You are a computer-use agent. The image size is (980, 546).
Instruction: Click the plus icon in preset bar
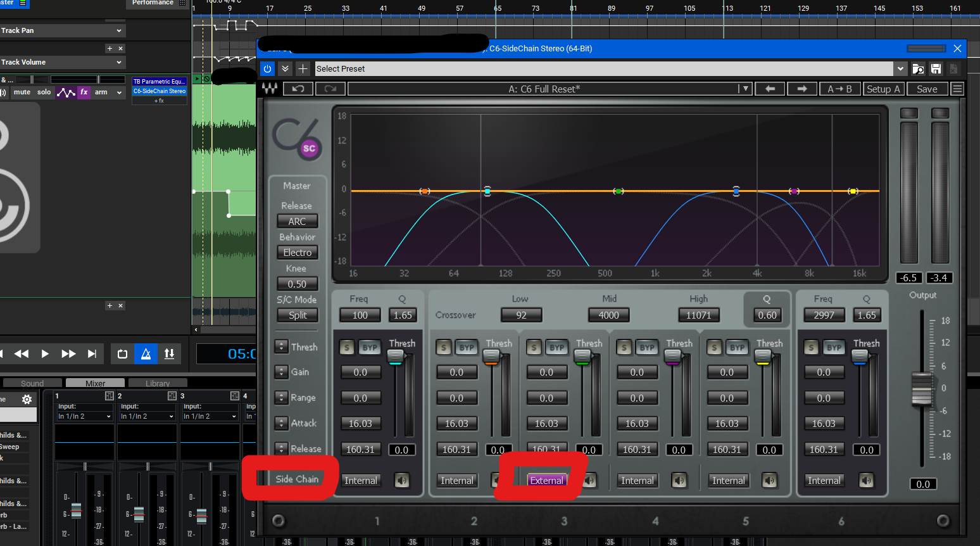(303, 68)
